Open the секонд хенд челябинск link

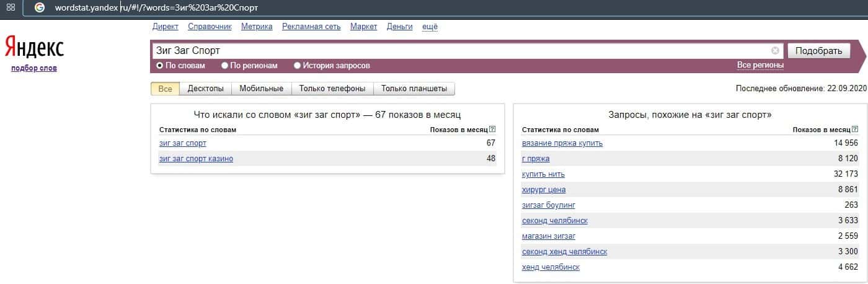(564, 252)
